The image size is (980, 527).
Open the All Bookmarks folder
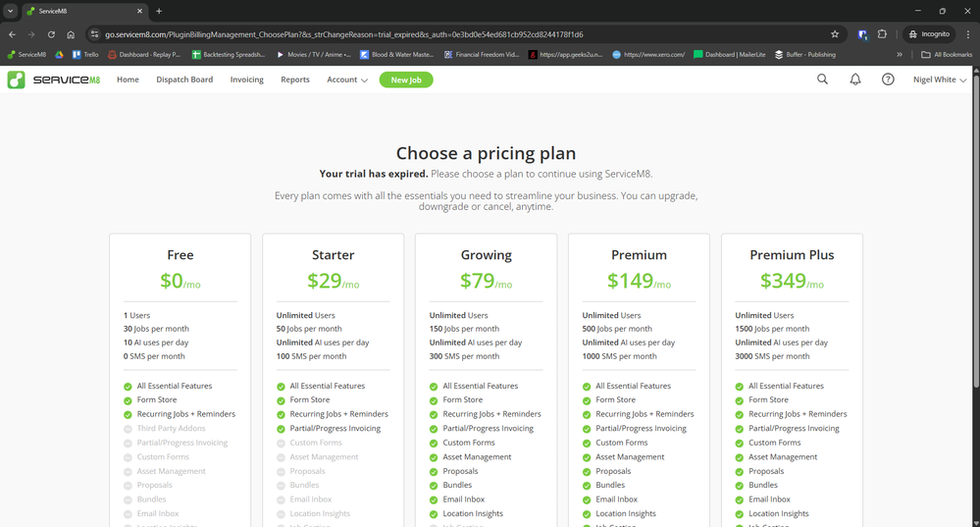tap(947, 54)
